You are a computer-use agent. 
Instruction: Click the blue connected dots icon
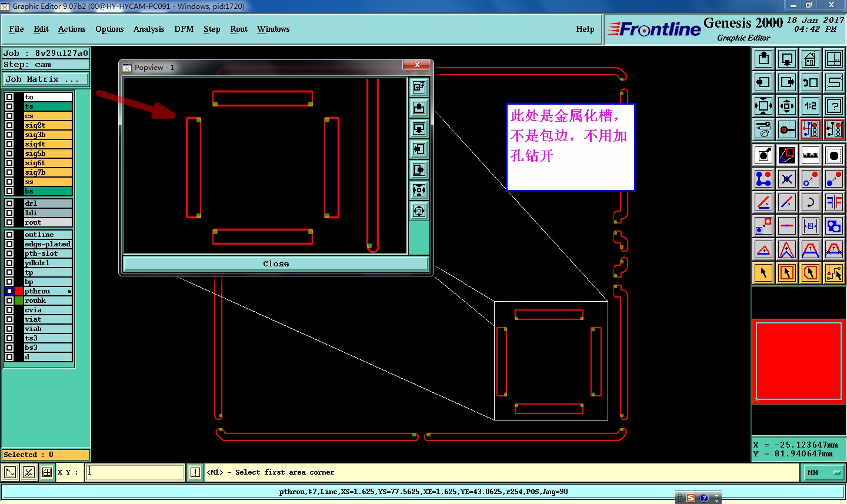[763, 179]
